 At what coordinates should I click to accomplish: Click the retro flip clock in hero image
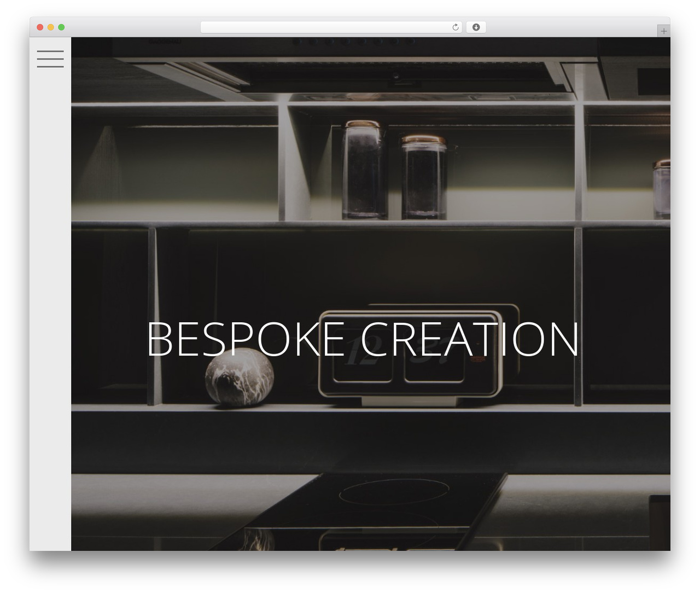coord(411,355)
